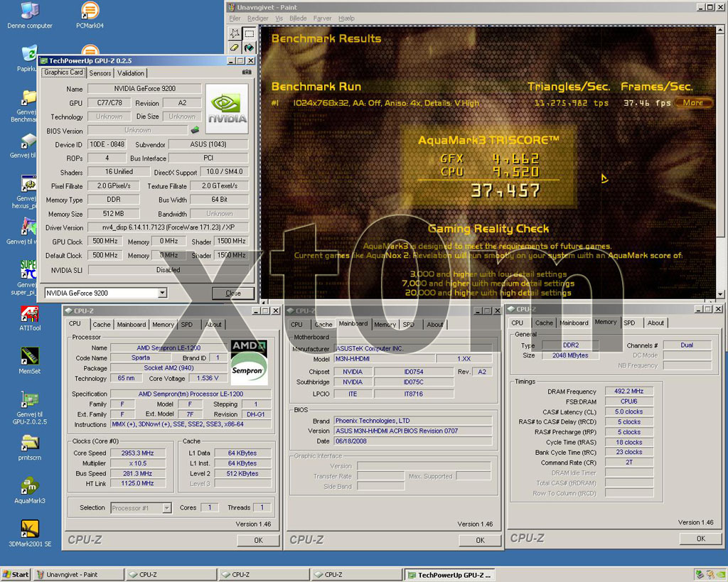Click the HT Link value 1125.0 MHz
The width and height of the screenshot is (728, 582).
tap(138, 483)
